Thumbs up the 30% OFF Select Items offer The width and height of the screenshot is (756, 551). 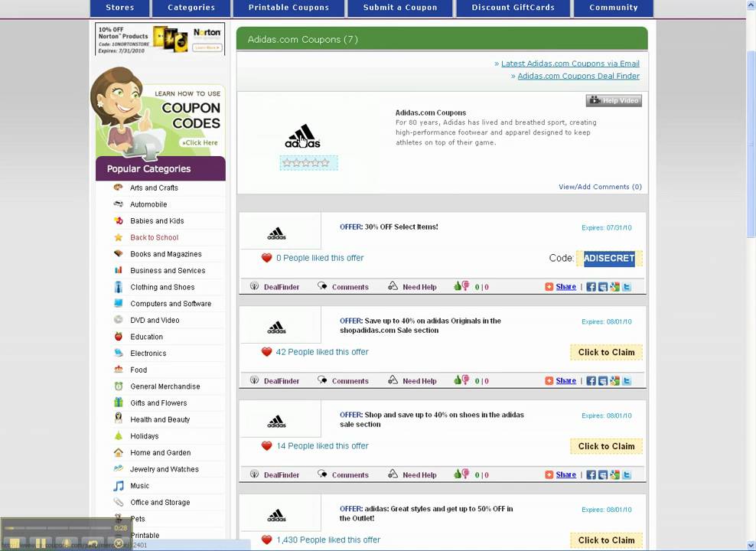tap(458, 286)
